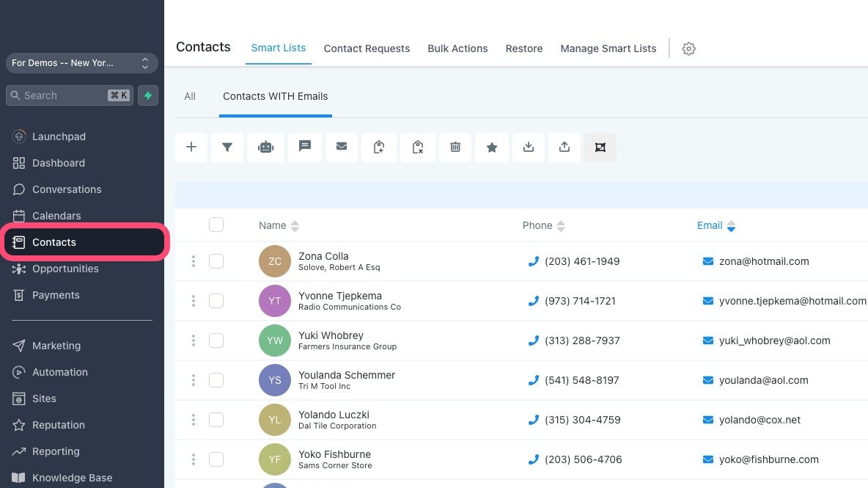This screenshot has height=488, width=868.
Task: Open the filter funnel icon
Action: click(227, 147)
